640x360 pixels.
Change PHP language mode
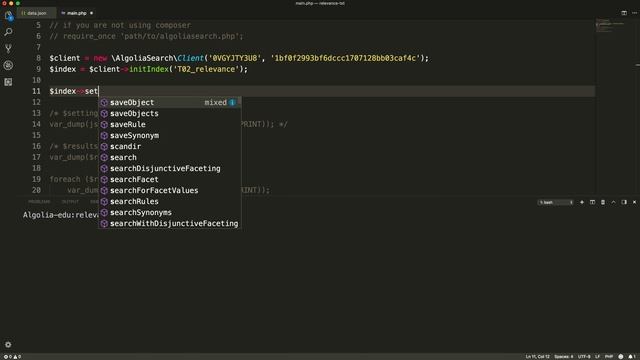pyautogui.click(x=609, y=357)
